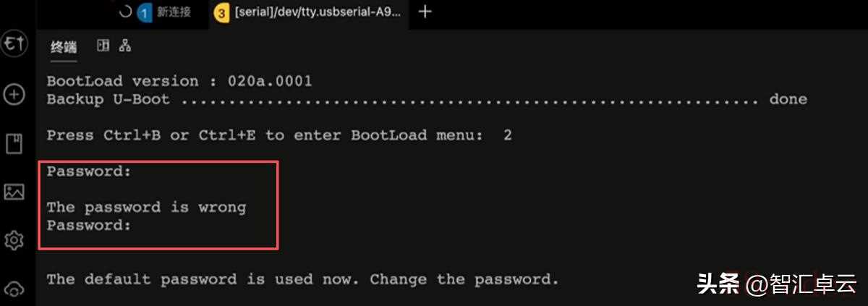Click the plus-circle add icon in sidebar
Screen dimensions: 868x306
14,94
